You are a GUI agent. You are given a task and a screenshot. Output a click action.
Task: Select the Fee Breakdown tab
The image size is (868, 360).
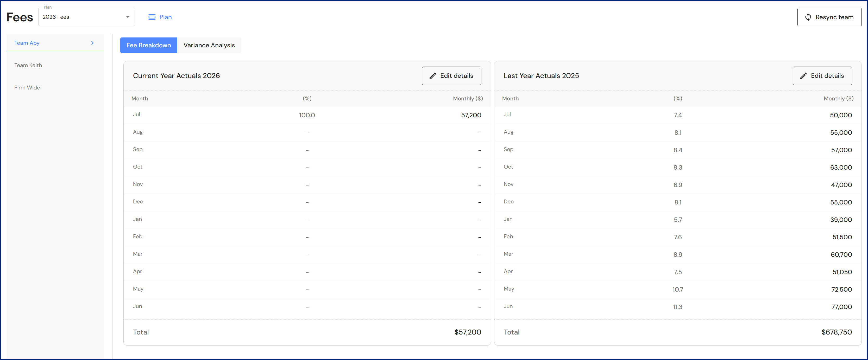[x=149, y=46]
